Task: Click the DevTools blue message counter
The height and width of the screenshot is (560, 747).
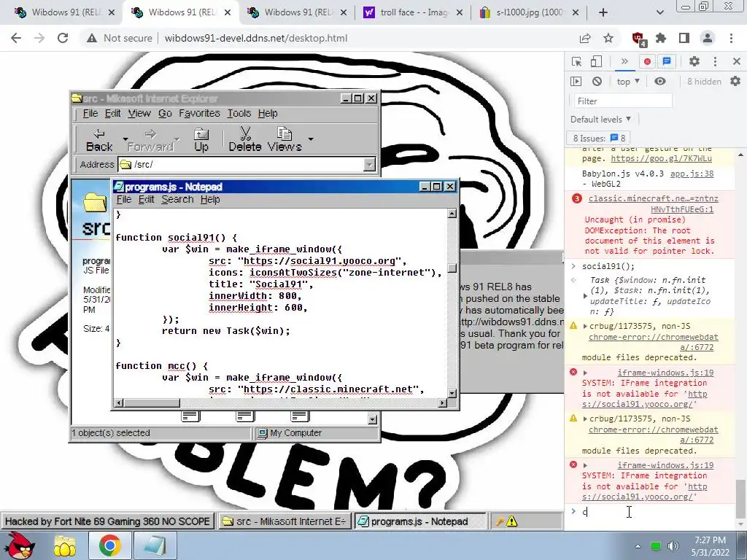Action: pos(667,61)
